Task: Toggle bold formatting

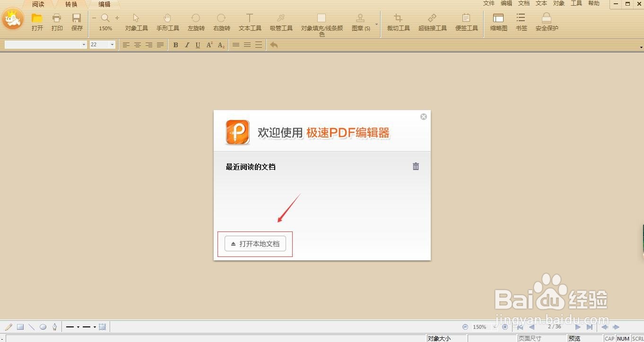Action: pyautogui.click(x=175, y=45)
